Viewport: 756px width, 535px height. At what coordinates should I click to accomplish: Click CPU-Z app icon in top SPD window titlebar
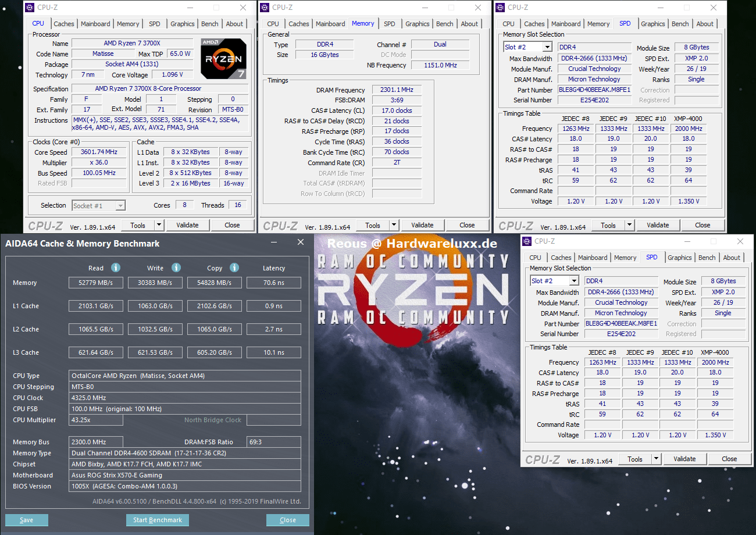click(501, 8)
